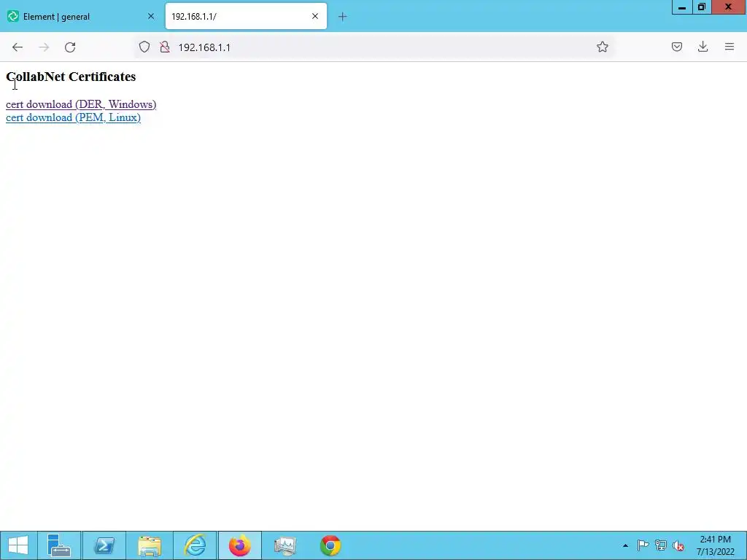Screen dimensions: 747x560
Task: Download the DER Windows certificate
Action: pos(81,104)
